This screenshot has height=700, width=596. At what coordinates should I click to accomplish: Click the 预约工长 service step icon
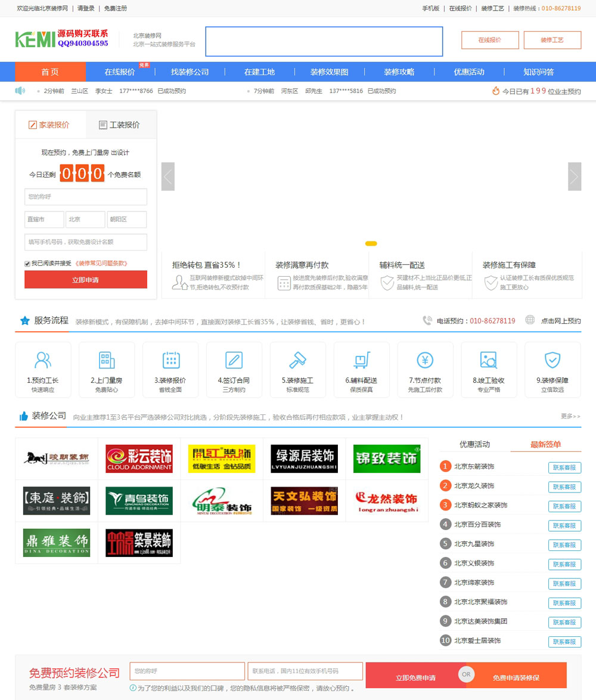click(x=43, y=360)
